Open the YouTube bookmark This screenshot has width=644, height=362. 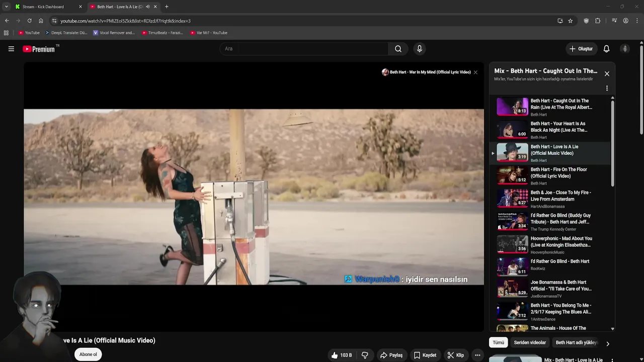29,33
